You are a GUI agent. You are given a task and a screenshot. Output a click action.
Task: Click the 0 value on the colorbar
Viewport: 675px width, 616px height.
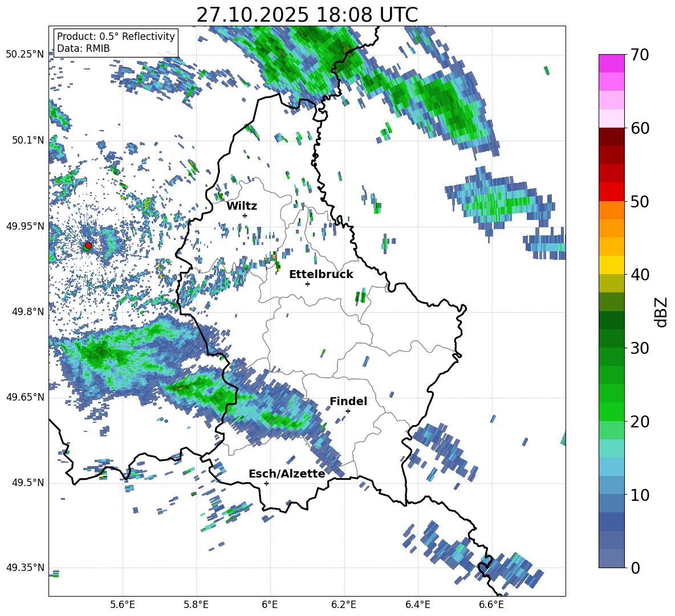pos(635,568)
